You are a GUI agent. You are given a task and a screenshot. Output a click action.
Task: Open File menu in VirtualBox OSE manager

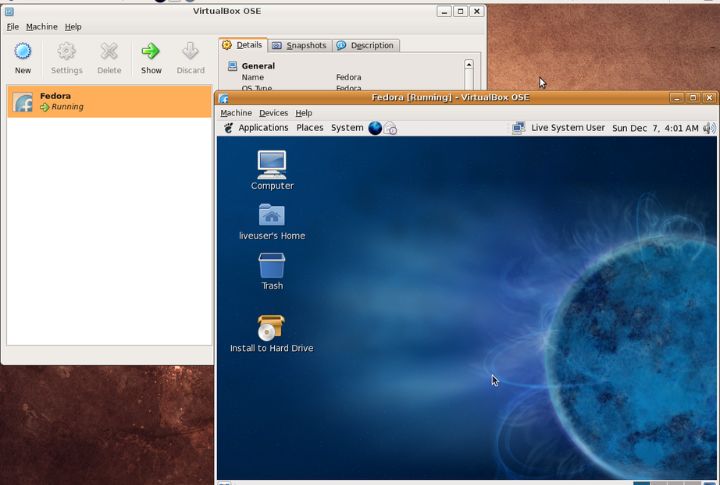pyautogui.click(x=12, y=27)
